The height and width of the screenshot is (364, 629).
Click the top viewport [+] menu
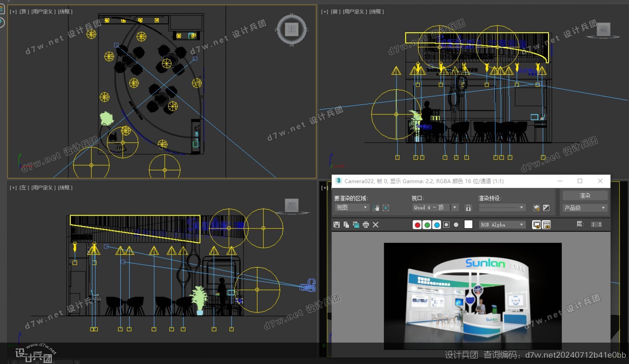(13, 12)
